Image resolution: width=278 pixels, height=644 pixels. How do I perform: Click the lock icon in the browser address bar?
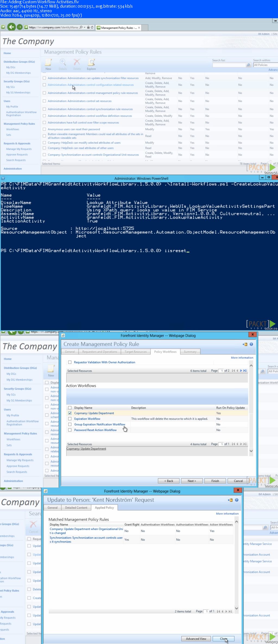click(88, 27)
